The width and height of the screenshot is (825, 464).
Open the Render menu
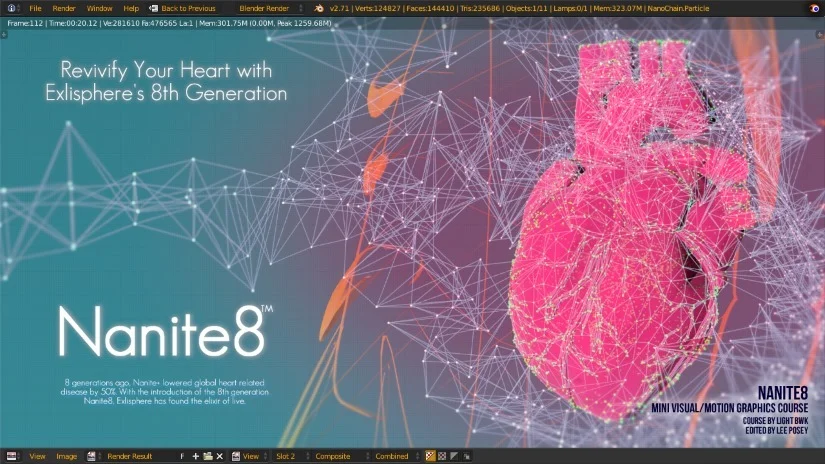tap(64, 8)
